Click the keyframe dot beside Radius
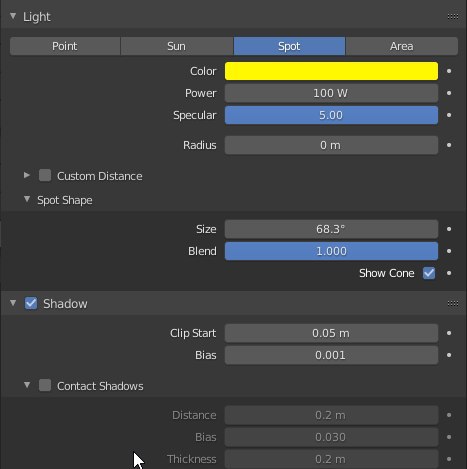This screenshot has width=467, height=469. [x=449, y=145]
